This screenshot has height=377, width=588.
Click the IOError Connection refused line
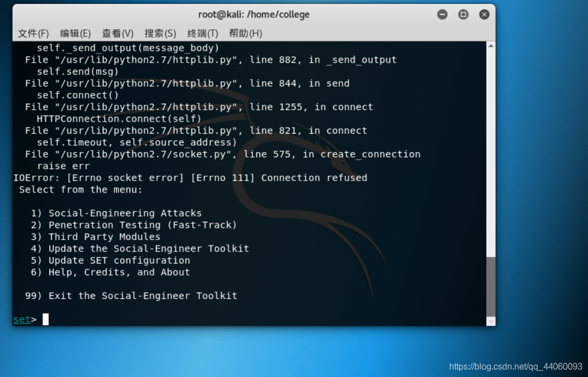190,178
